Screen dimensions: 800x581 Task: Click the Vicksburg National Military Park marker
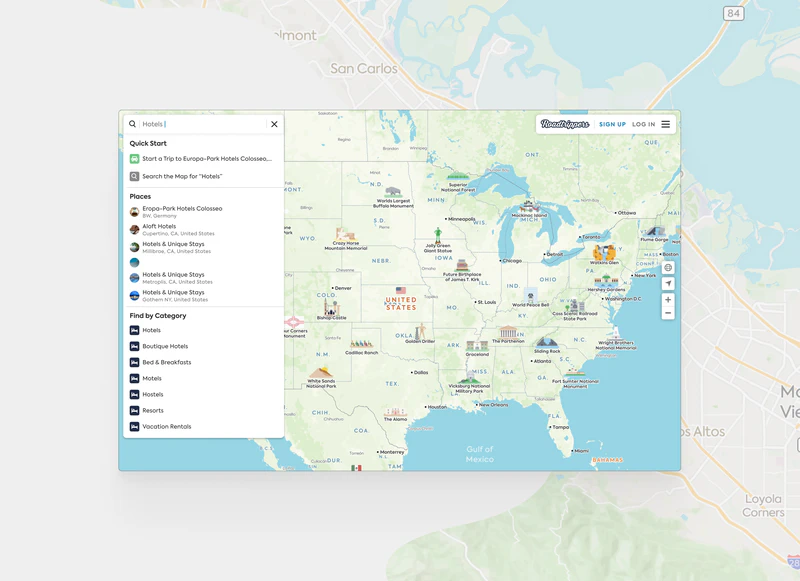click(x=469, y=378)
